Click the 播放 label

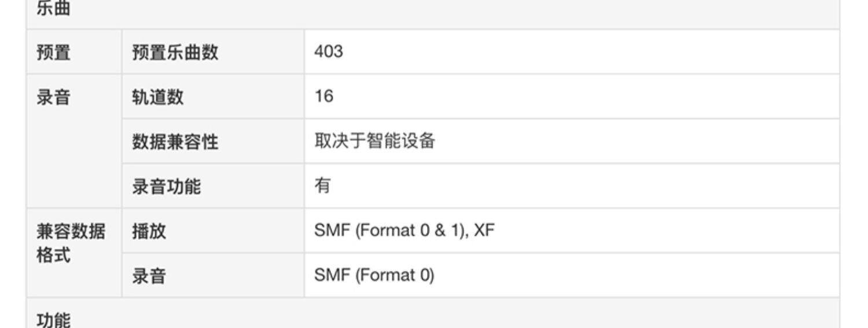[x=149, y=231]
